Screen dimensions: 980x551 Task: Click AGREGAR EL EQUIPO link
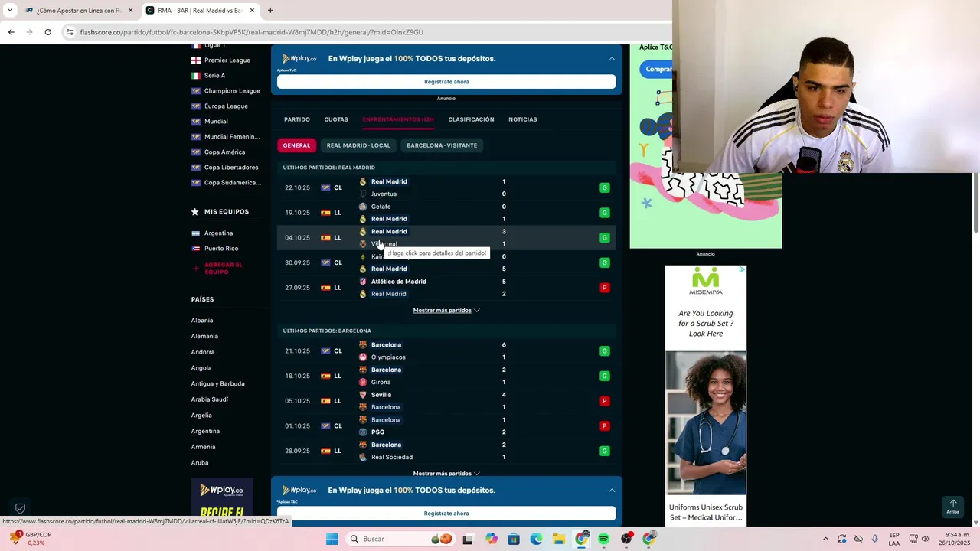(224, 269)
